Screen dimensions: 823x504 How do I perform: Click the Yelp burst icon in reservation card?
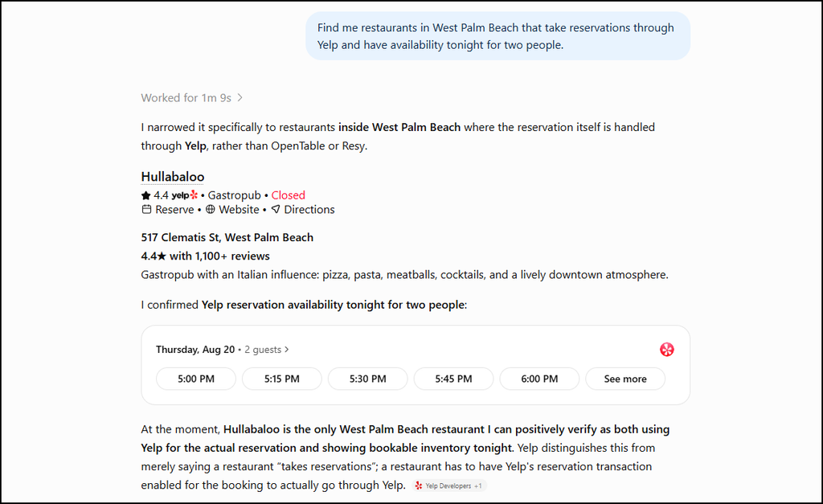click(x=666, y=350)
